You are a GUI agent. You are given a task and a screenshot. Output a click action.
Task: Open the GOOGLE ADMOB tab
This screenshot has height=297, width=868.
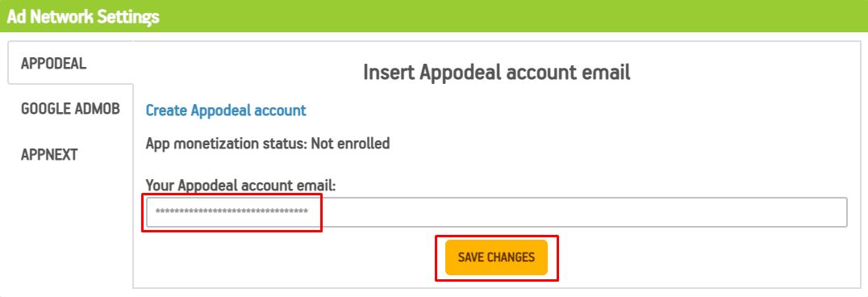69,109
